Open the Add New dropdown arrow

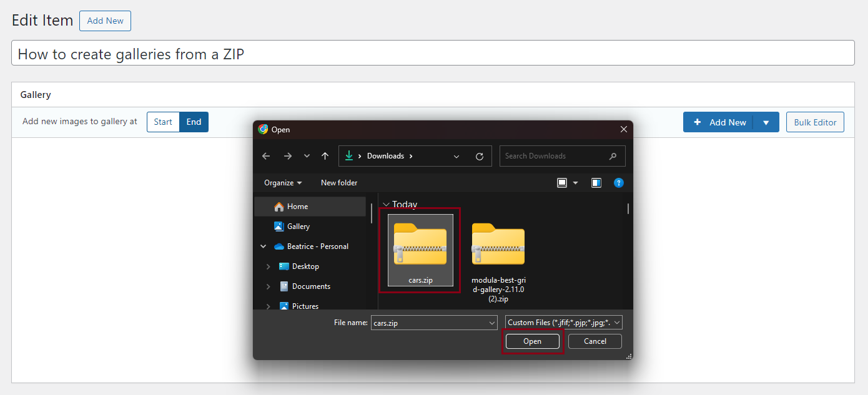coord(766,123)
